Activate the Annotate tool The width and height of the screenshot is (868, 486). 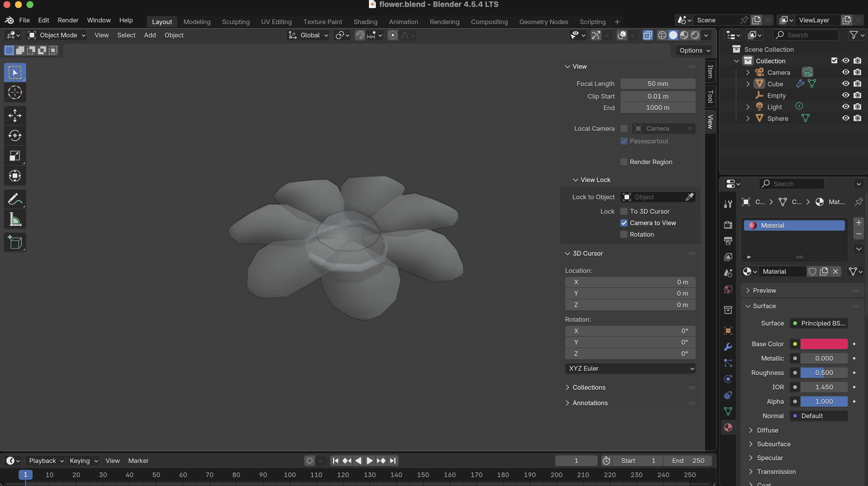click(15, 199)
